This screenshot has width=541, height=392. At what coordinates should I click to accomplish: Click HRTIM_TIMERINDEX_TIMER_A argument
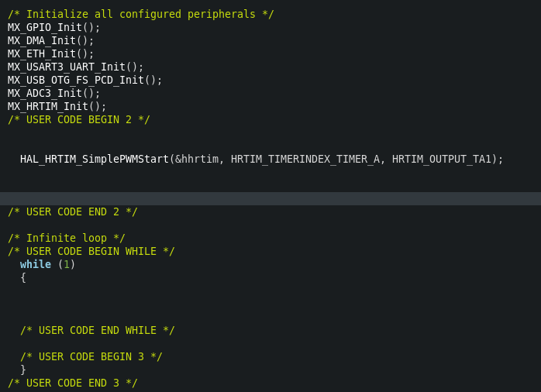pyautogui.click(x=305, y=159)
